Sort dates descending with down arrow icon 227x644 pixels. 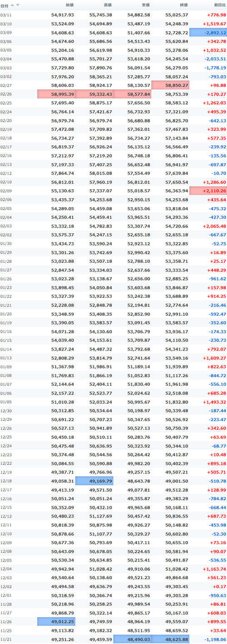click(x=18, y=5)
